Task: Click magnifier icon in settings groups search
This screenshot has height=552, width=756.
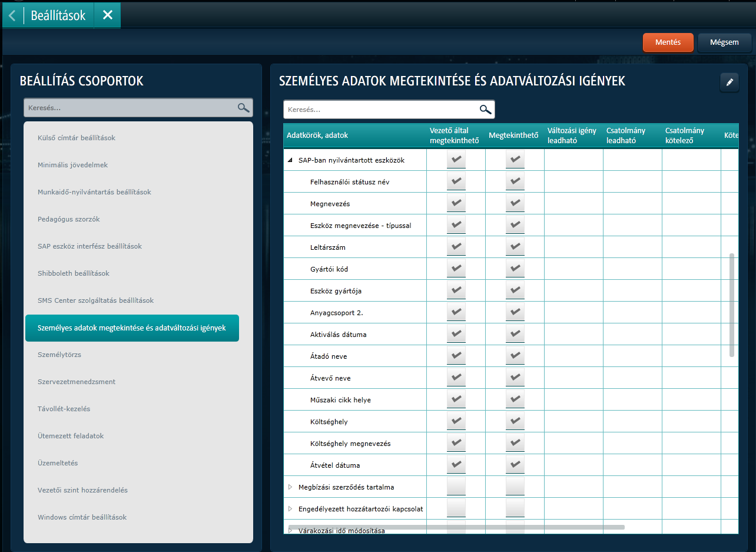Action: pos(243,107)
